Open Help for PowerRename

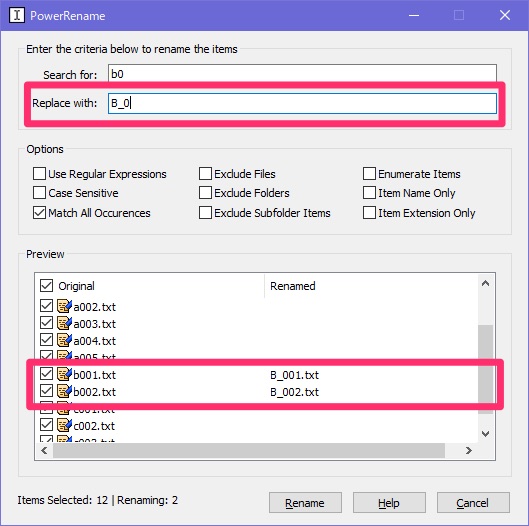[x=389, y=502]
